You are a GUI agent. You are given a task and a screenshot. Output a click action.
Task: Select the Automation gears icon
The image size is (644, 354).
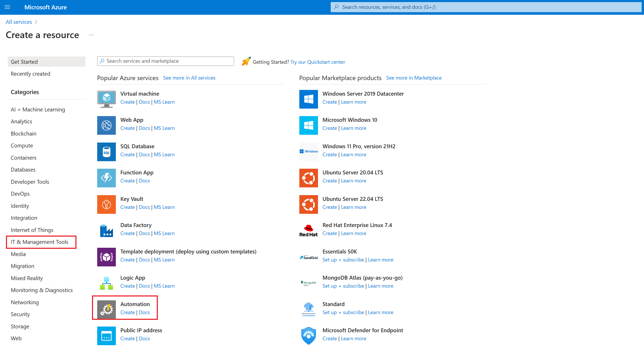point(106,309)
